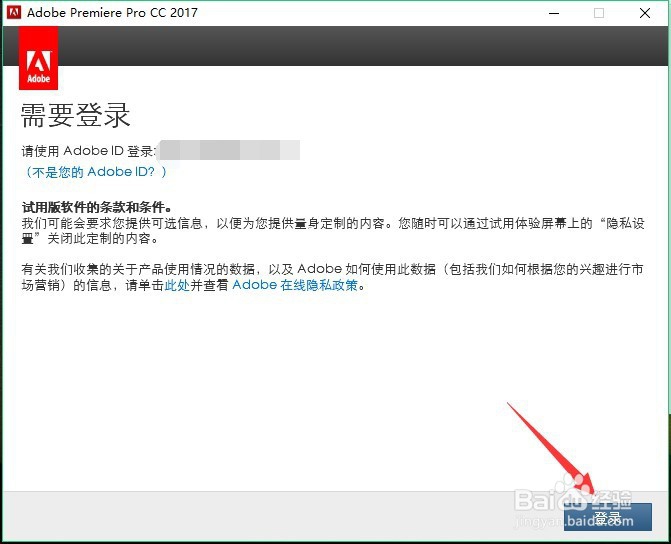Click the disabled maximize window button
The width and height of the screenshot is (671, 544).
[x=599, y=13]
